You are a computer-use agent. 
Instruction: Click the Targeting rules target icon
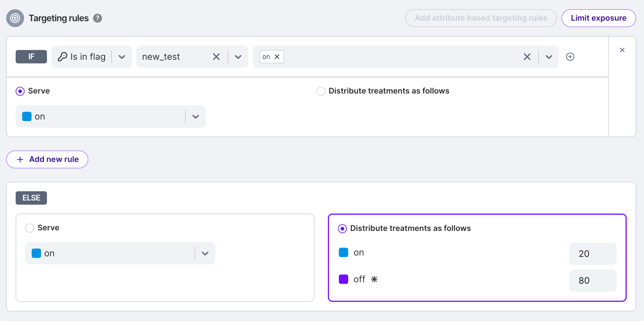coord(15,18)
